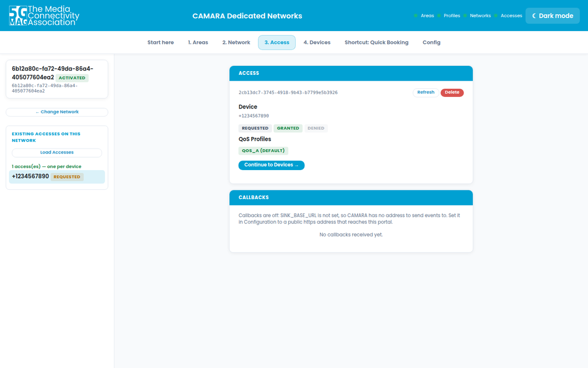Click Continue to Devices button

tap(271, 165)
